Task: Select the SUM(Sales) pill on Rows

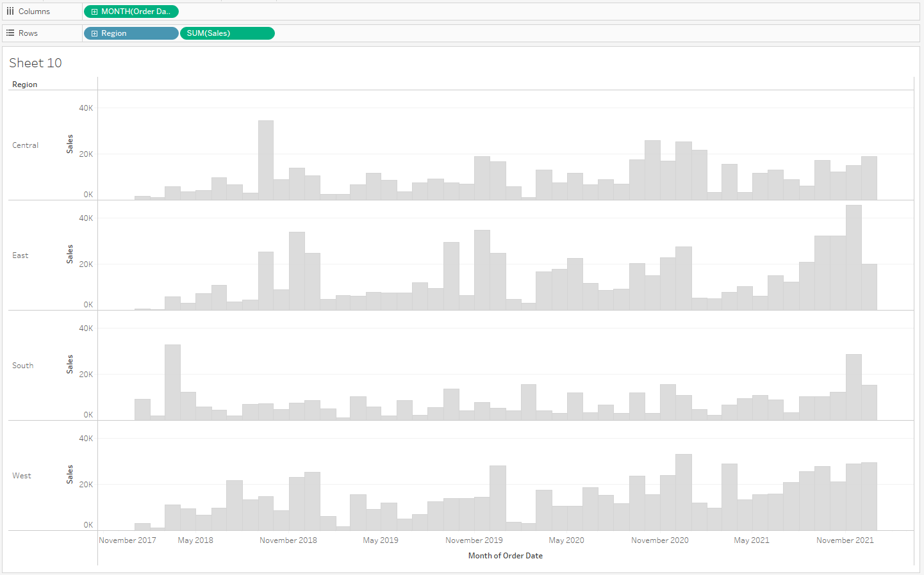Action: (x=227, y=33)
